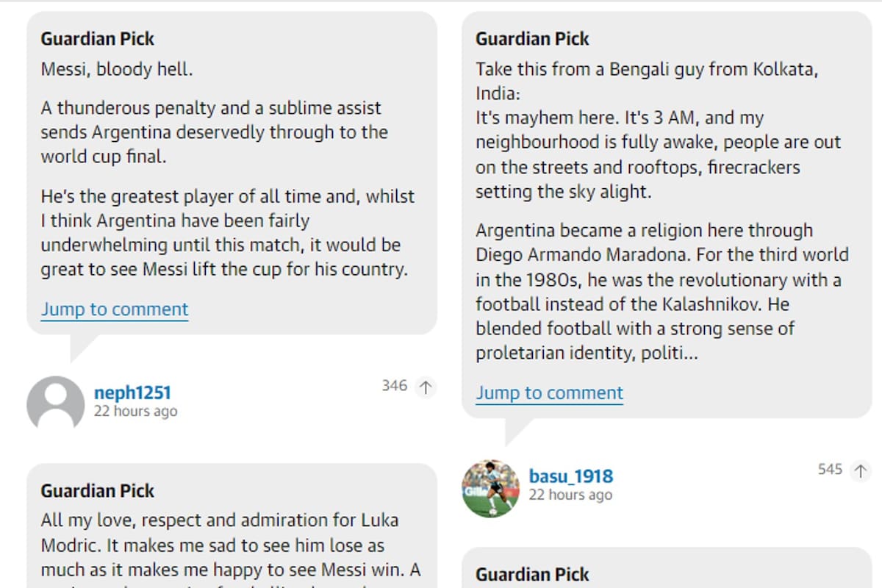
Task: Recommend the Kolkata comment via its arrow
Action: [x=861, y=470]
